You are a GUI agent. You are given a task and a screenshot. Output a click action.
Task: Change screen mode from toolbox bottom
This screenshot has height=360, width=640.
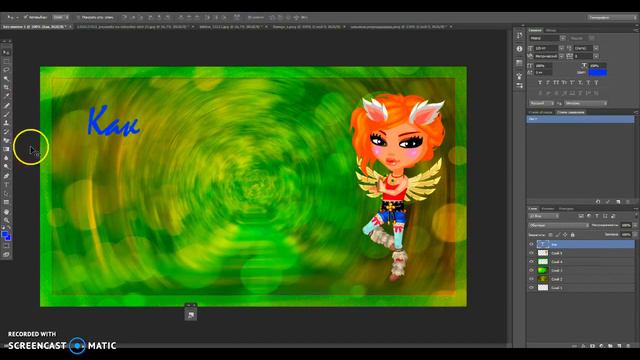pos(6,254)
